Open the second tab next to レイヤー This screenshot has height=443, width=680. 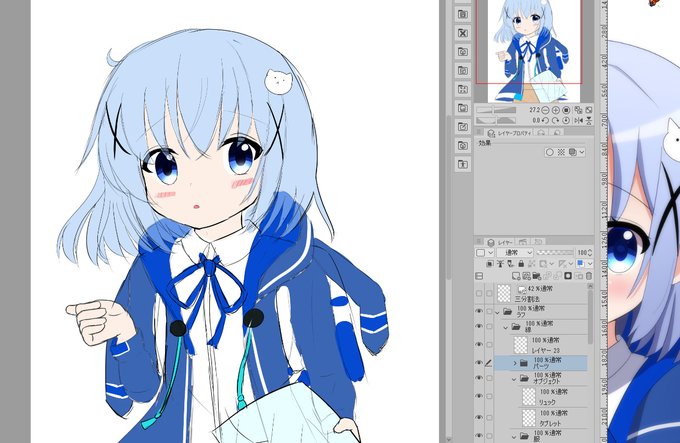(x=523, y=242)
